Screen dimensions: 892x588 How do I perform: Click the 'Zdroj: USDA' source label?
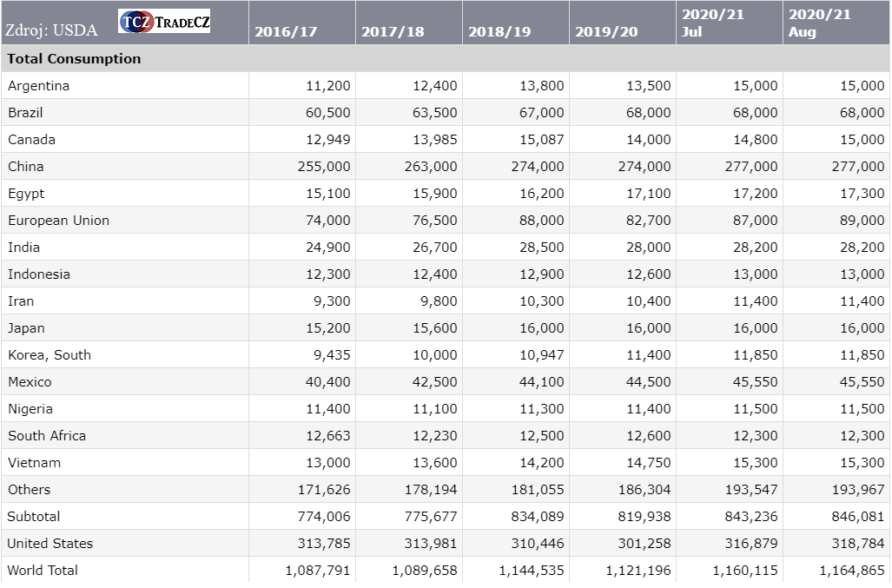[51, 31]
